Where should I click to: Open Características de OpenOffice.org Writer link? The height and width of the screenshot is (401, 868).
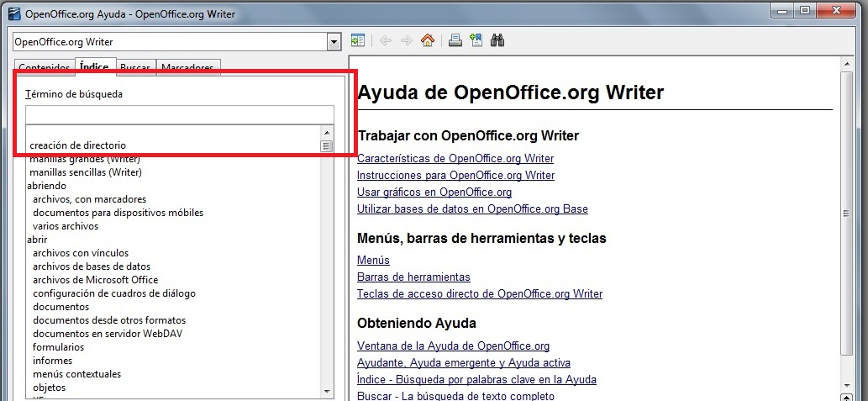pos(455,158)
